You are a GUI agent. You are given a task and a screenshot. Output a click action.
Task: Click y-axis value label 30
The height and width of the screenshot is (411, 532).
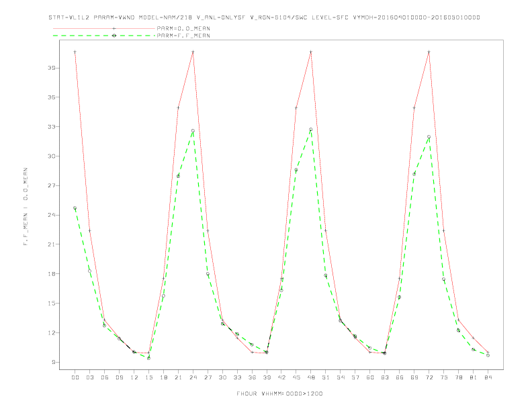click(52, 156)
